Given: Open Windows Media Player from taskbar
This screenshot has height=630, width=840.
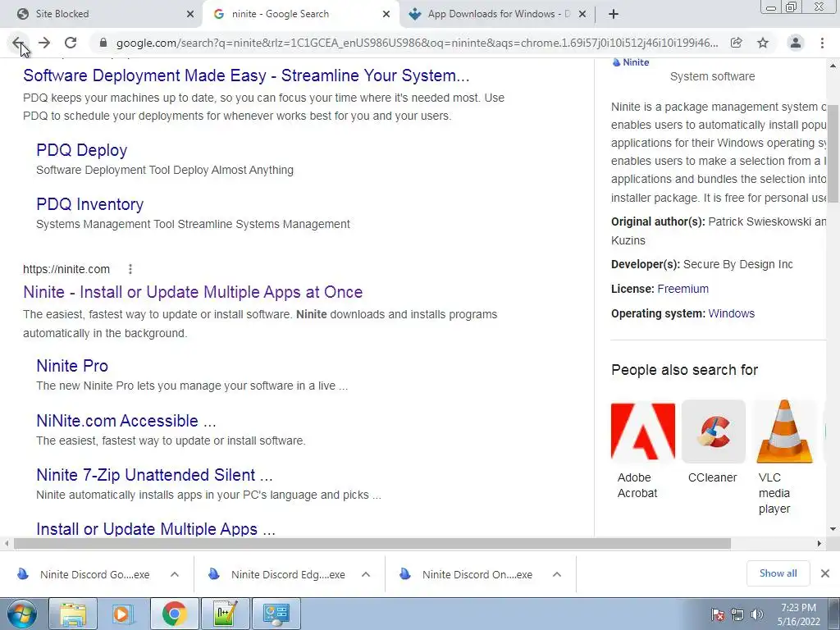Looking at the screenshot, I should click(122, 614).
